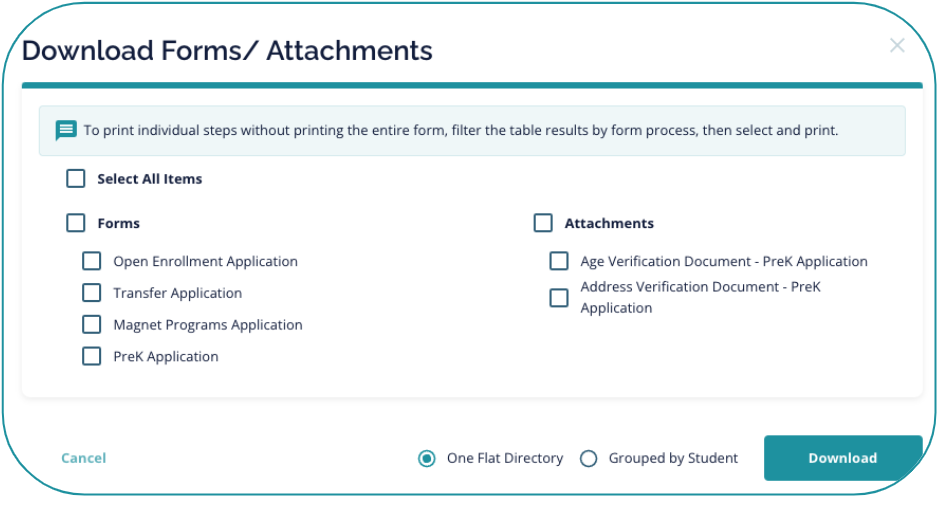The width and height of the screenshot is (940, 510).
Task: Select the Magnet Programs Application checkbox
Action: [x=92, y=325]
